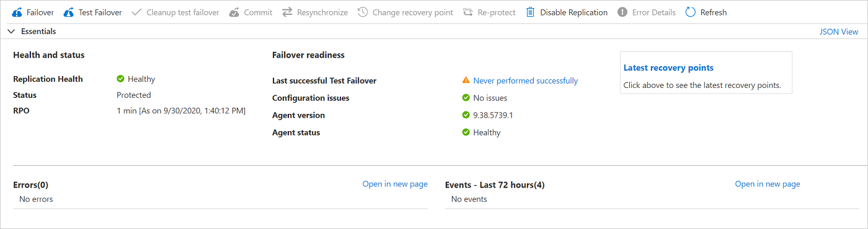Click the RPO 1 min timestamp value
This screenshot has width=868, height=229.
(x=181, y=111)
